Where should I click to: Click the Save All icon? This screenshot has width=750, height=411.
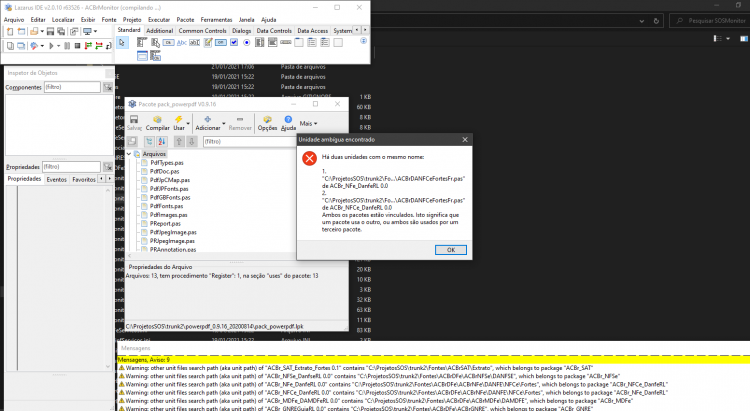pyautogui.click(x=61, y=32)
